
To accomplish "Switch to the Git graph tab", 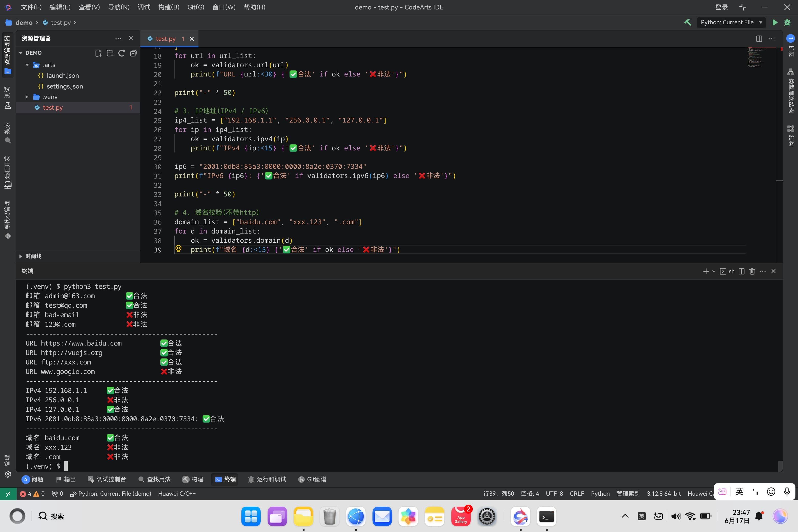I will pos(312,479).
